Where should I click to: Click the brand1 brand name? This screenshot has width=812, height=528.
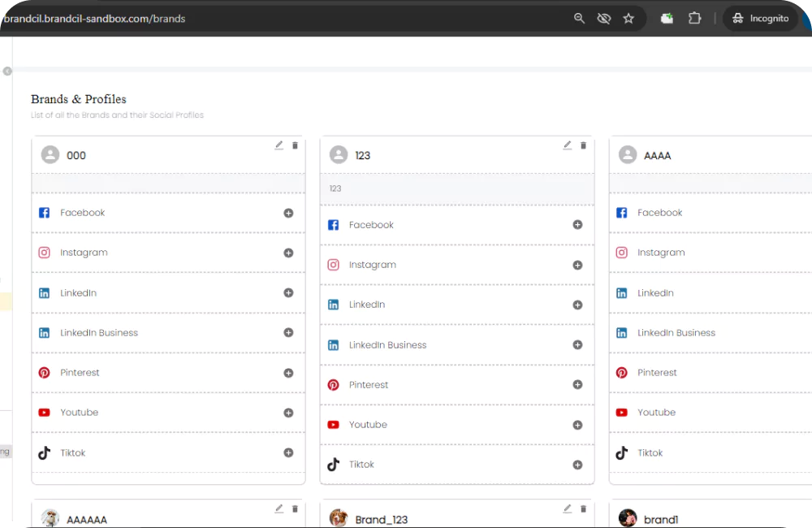(661, 520)
